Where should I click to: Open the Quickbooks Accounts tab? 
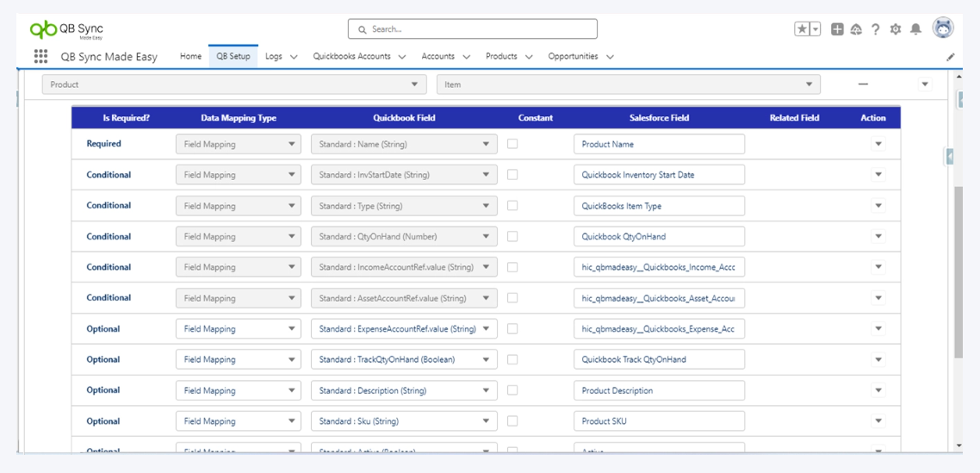pyautogui.click(x=351, y=57)
